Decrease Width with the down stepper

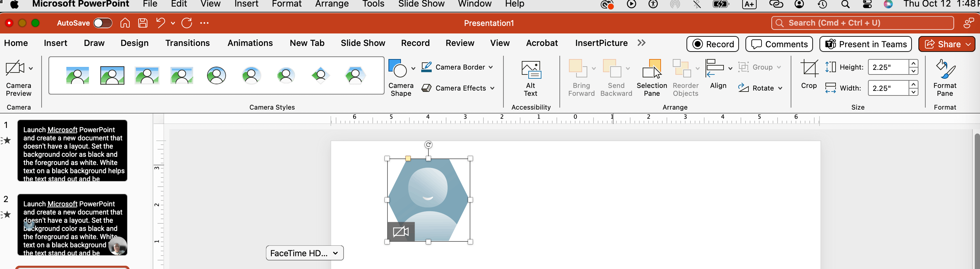tap(914, 92)
